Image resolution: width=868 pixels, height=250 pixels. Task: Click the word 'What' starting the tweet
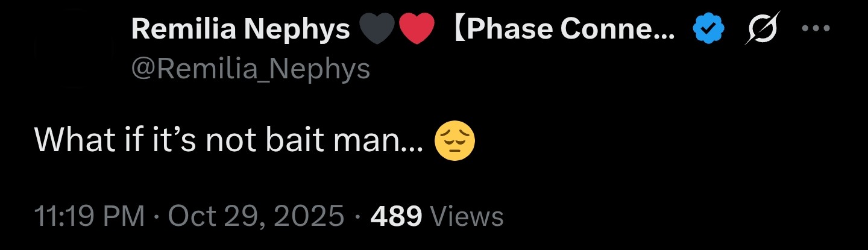click(68, 140)
